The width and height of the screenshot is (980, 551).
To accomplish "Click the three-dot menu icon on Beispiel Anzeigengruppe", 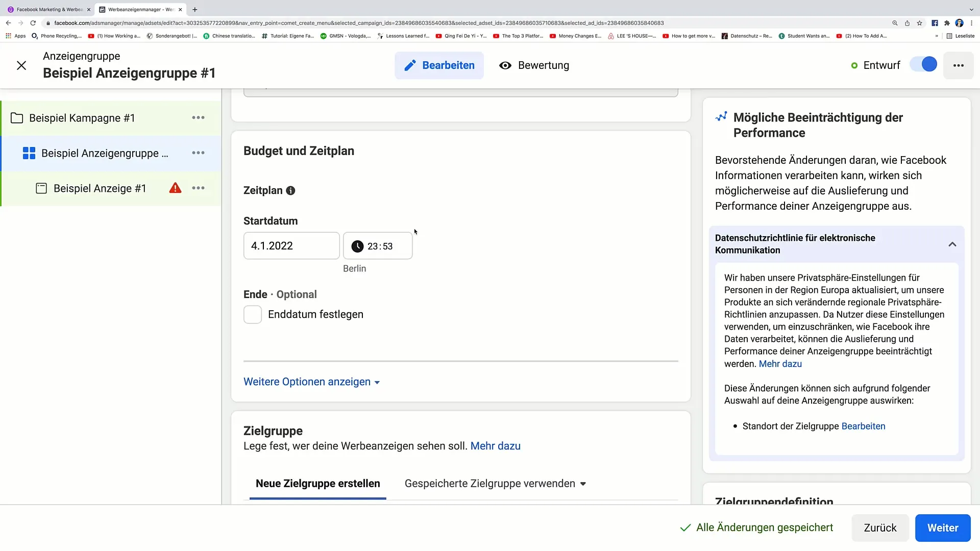I will point(198,154).
